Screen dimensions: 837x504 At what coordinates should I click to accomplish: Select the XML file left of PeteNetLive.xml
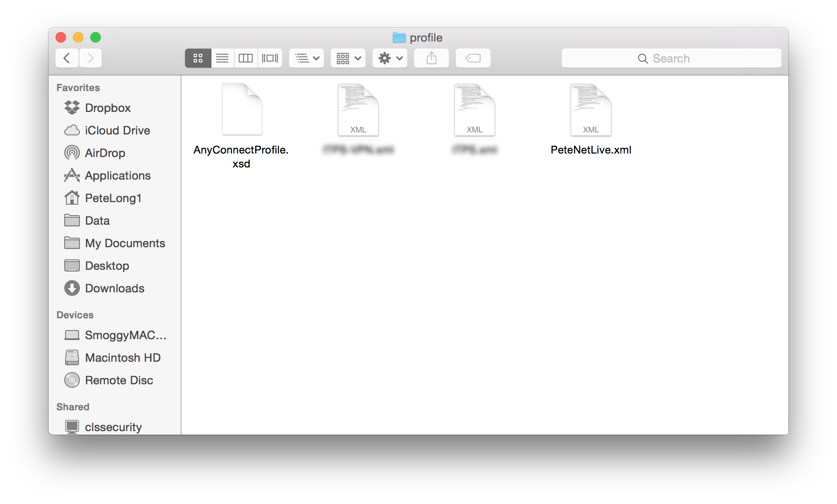click(475, 109)
